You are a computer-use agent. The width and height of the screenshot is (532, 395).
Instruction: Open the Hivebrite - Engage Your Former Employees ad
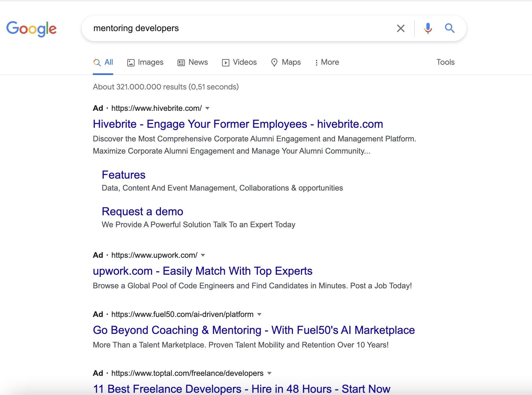click(238, 124)
